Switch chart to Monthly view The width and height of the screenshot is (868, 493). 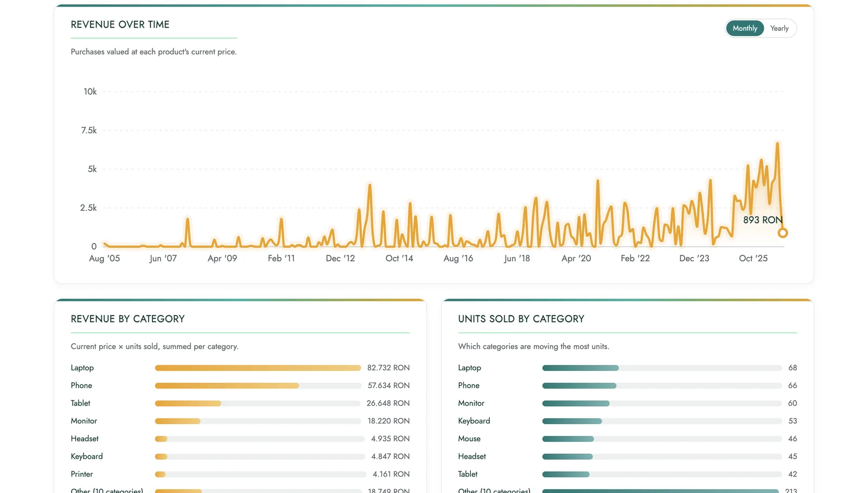pyautogui.click(x=745, y=28)
